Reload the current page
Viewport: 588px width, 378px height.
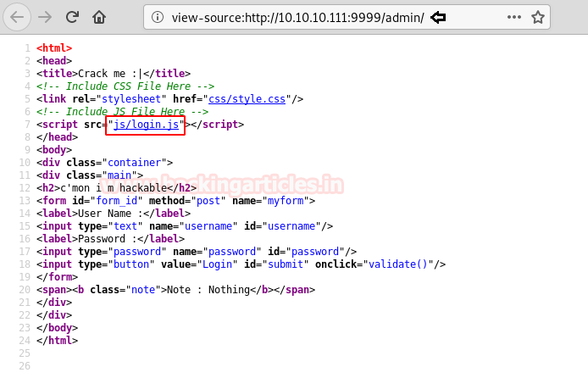[72, 17]
